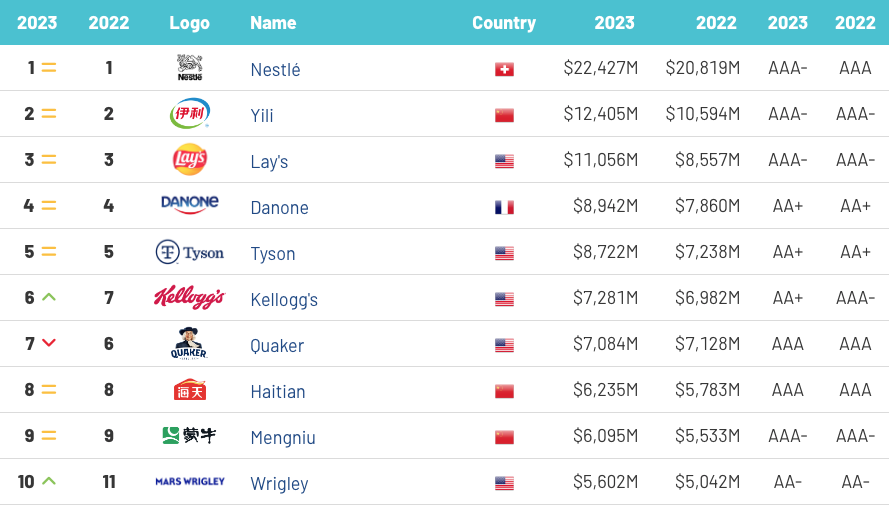This screenshot has width=889, height=506.
Task: Click the Switzerland flag beside Nestlé
Action: [504, 69]
